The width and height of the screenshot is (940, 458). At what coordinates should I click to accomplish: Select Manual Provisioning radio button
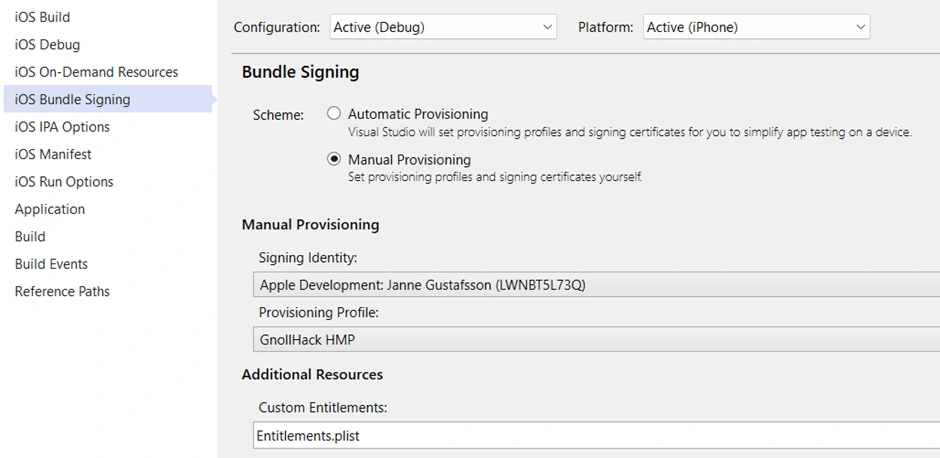pyautogui.click(x=333, y=159)
